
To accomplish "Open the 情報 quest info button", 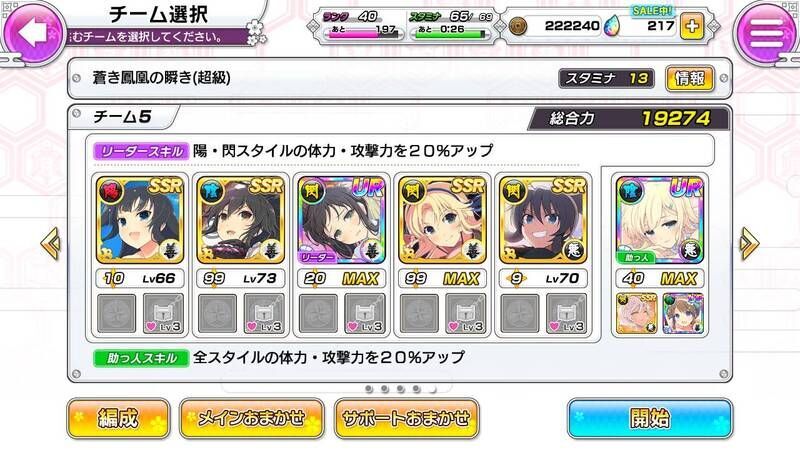I will (x=690, y=79).
